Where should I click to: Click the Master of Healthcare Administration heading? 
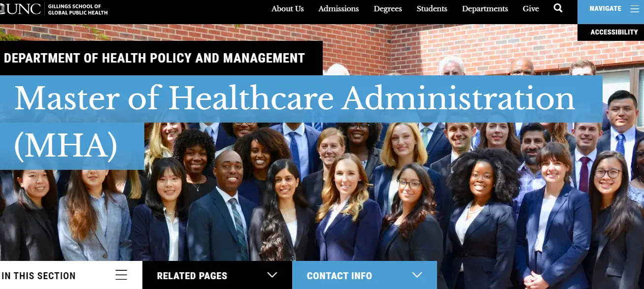point(295,122)
